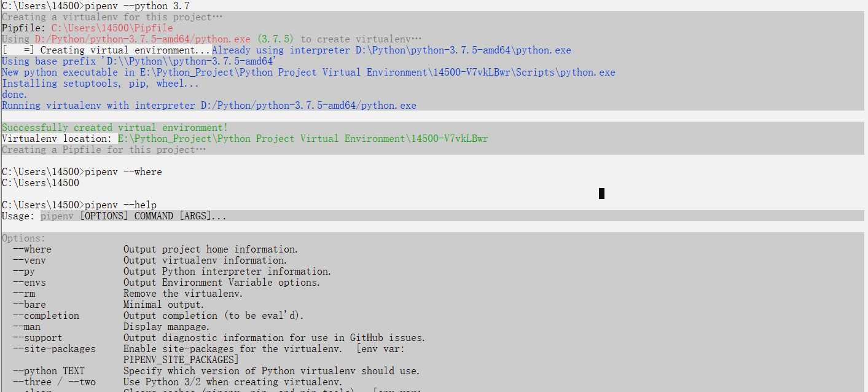Image resolution: width=868 pixels, height=392 pixels.
Task: Click the '--envs' option name
Action: pos(29,283)
